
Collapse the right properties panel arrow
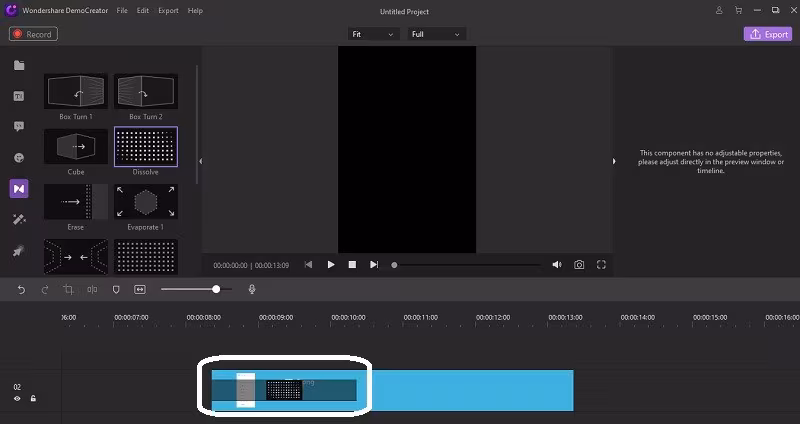click(614, 161)
